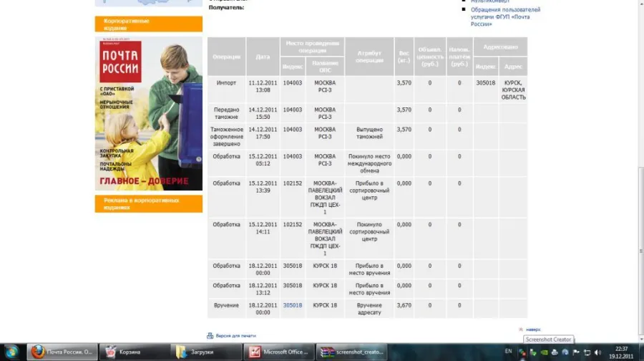Switch to Microsoft Office taskbar button

coord(279,352)
